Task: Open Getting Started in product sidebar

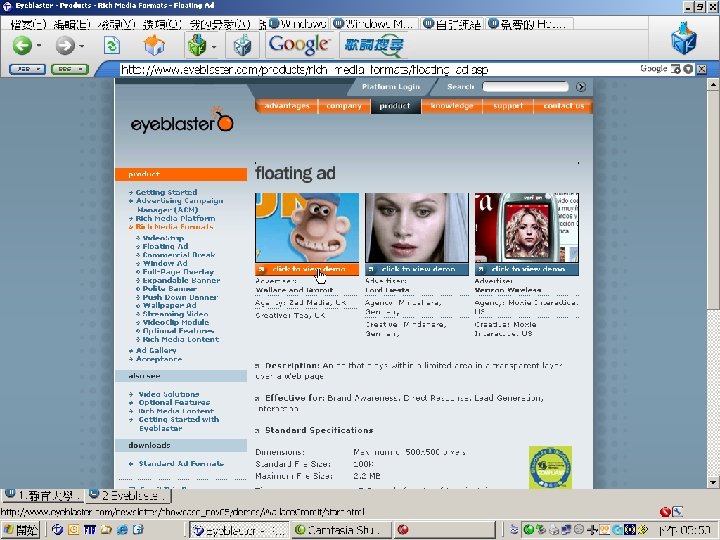Action: pos(166,192)
